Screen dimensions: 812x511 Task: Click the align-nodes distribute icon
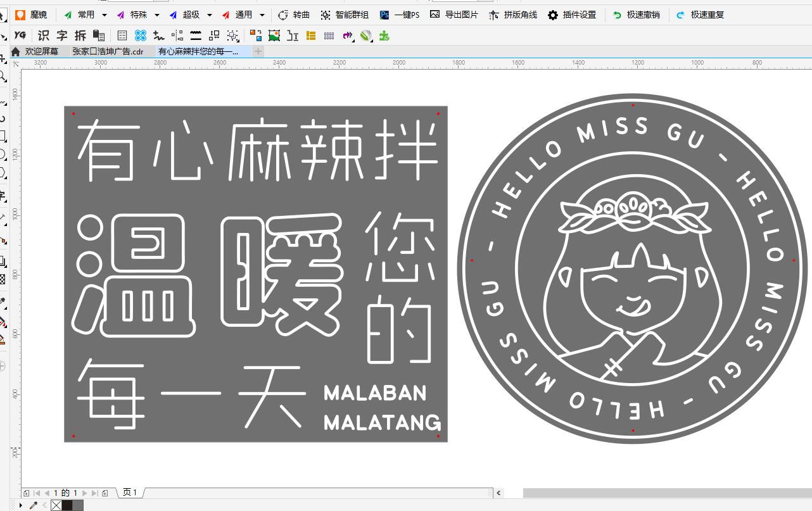pos(177,35)
